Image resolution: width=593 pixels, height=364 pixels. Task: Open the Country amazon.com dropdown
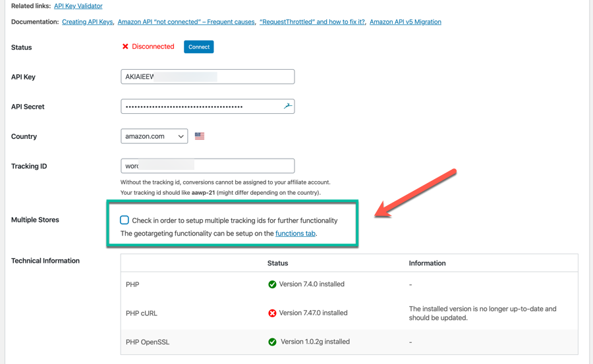pos(154,136)
